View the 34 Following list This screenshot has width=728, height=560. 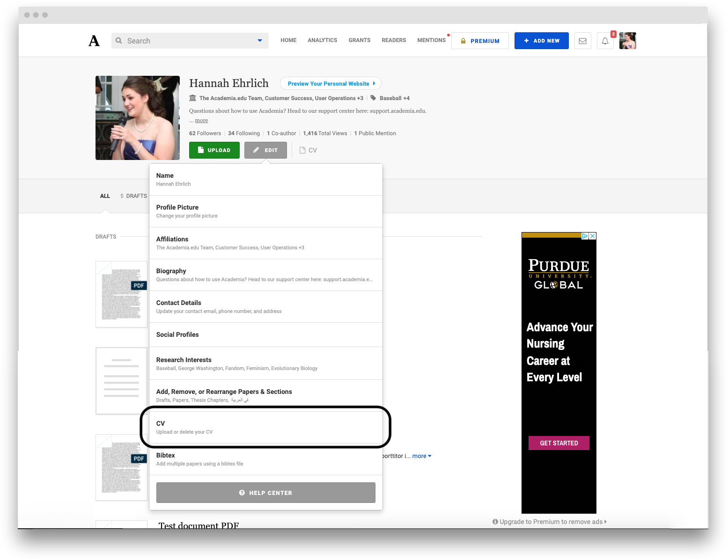coord(244,133)
